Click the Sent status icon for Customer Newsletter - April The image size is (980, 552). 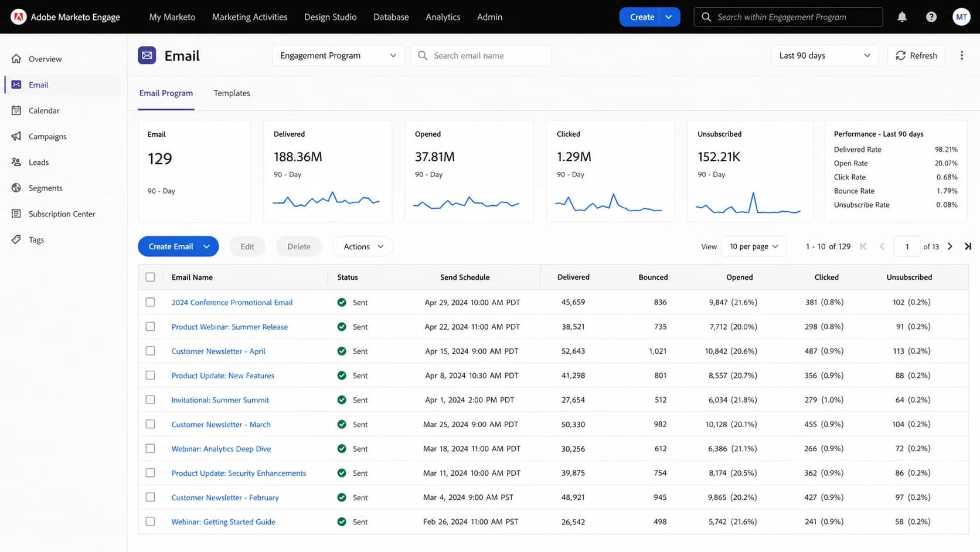pos(342,351)
